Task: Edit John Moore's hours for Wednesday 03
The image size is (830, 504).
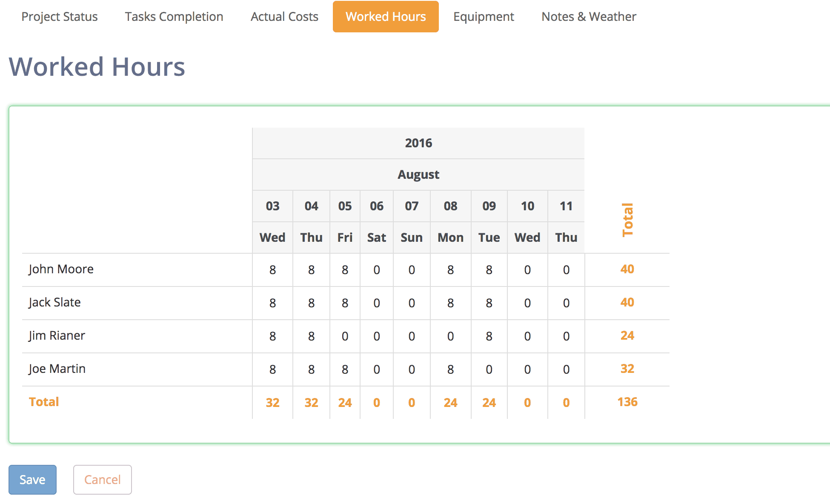Action: (272, 269)
